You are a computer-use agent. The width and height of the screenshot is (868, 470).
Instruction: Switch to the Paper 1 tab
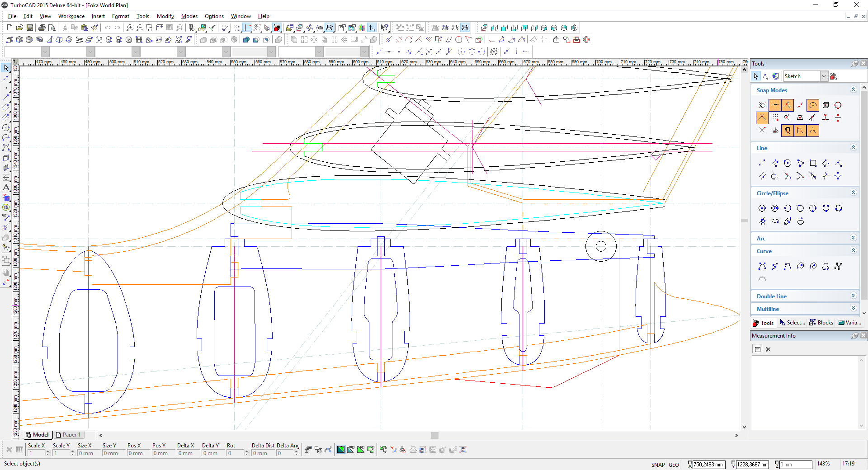point(68,435)
